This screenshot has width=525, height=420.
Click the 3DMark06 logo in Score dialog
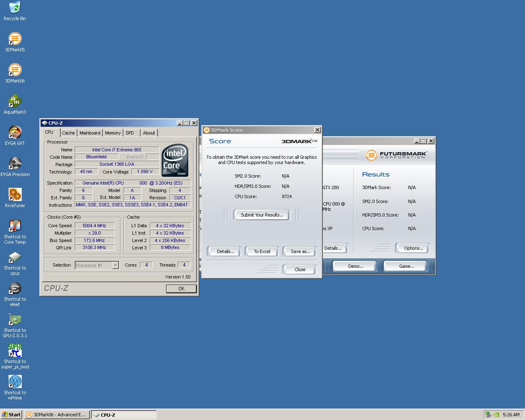pos(299,141)
